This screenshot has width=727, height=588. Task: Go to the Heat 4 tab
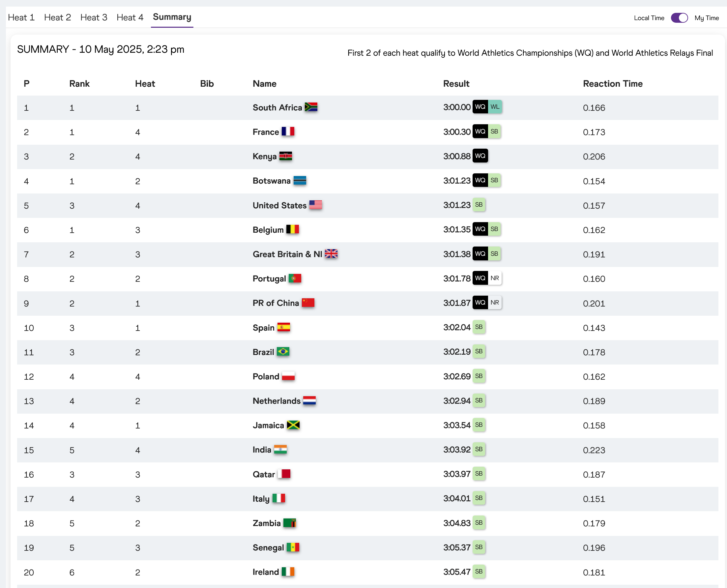(130, 17)
